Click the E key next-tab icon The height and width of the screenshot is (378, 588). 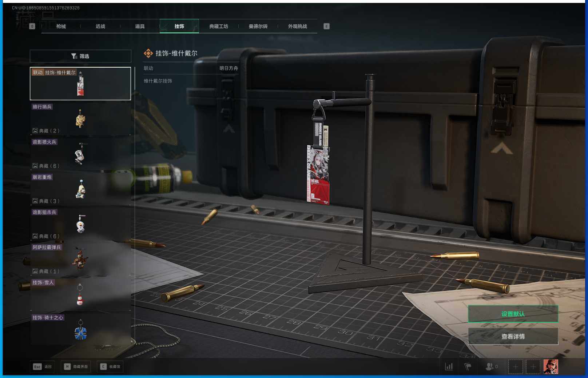326,26
